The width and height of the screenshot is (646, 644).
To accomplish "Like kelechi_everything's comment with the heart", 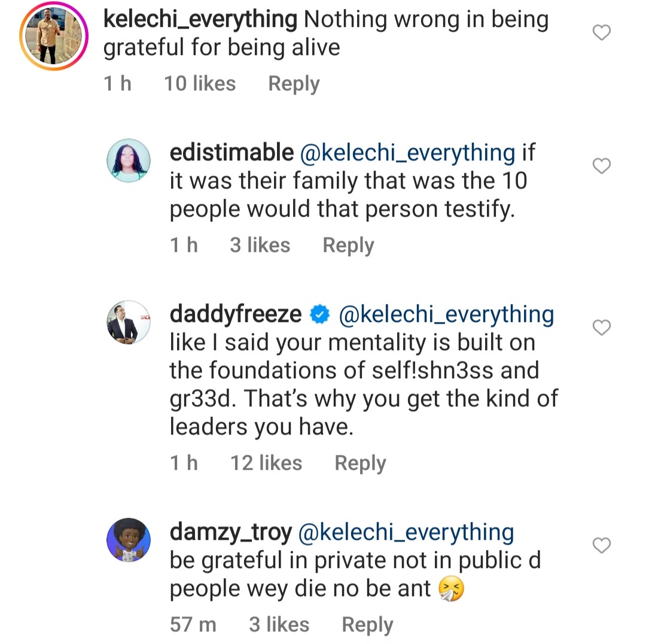I will coord(601,33).
